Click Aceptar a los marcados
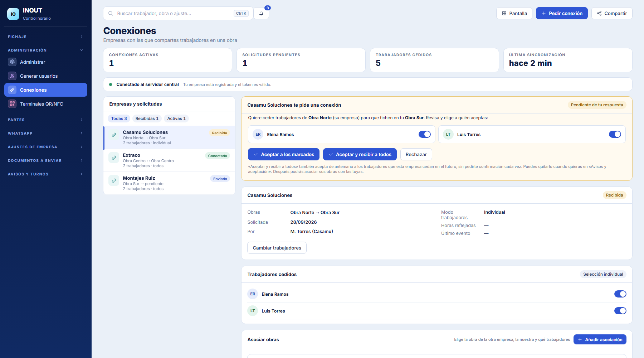 point(284,154)
